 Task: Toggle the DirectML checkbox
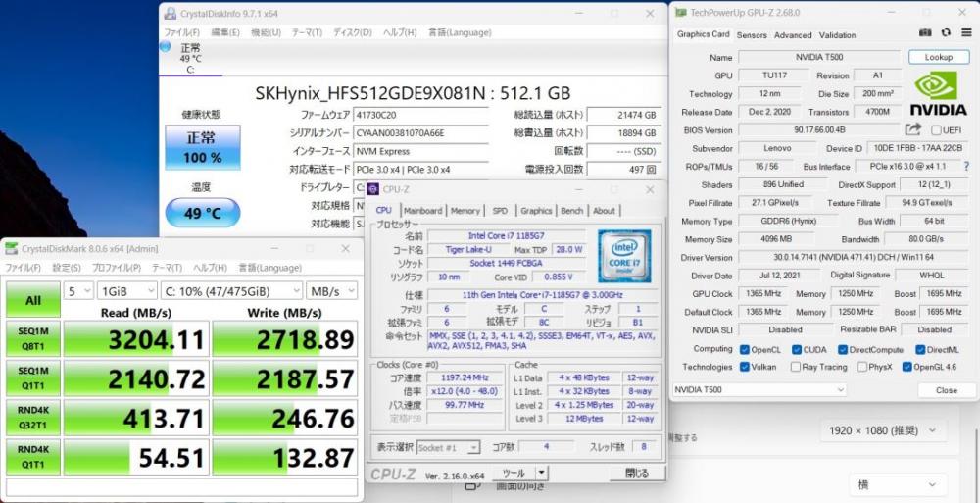[x=920, y=350]
